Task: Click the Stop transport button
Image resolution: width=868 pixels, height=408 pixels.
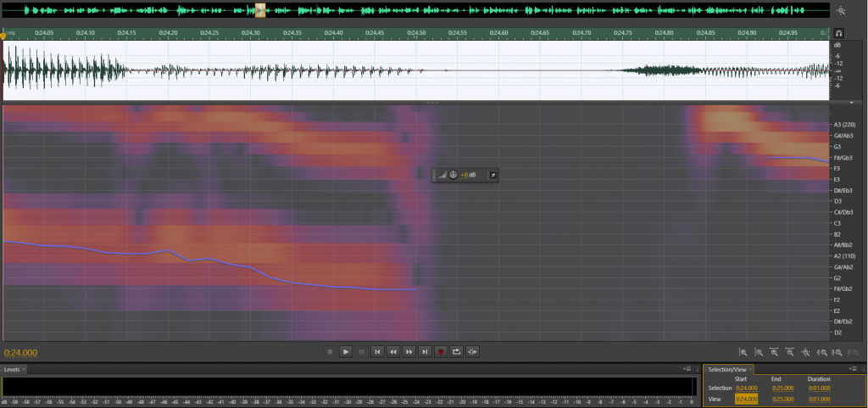Action: point(330,351)
